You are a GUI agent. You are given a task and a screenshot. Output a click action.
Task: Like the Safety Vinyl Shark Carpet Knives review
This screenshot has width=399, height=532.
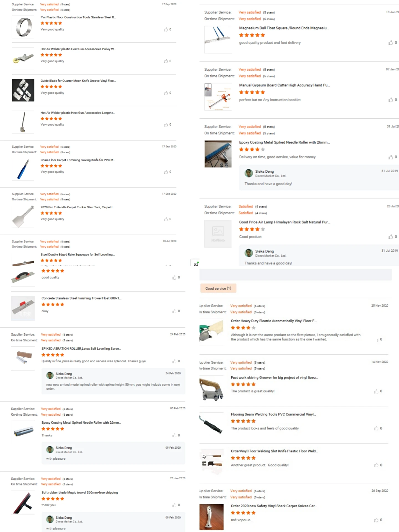tap(376, 520)
